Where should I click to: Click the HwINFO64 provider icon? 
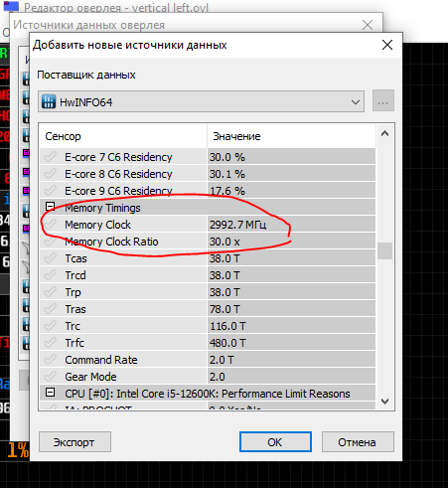pos(49,102)
